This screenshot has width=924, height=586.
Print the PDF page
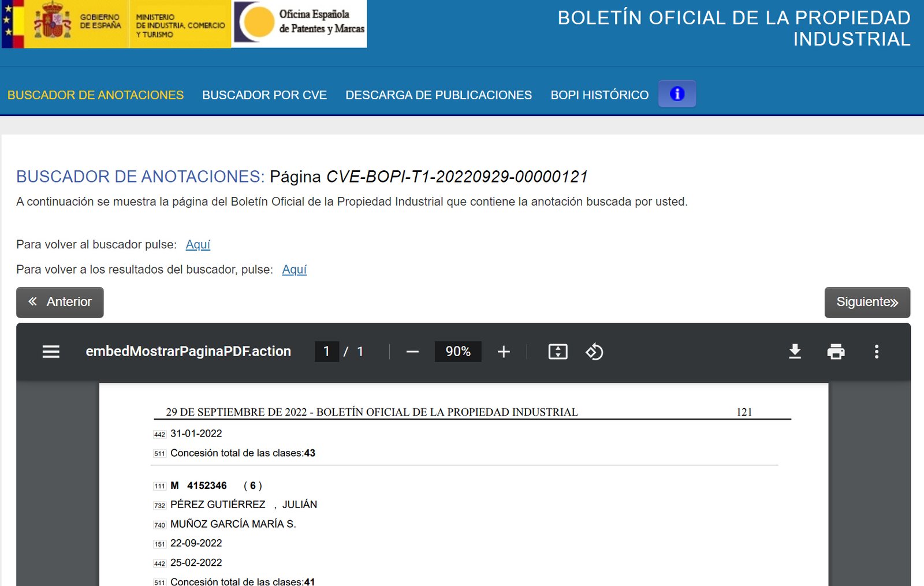coord(836,352)
